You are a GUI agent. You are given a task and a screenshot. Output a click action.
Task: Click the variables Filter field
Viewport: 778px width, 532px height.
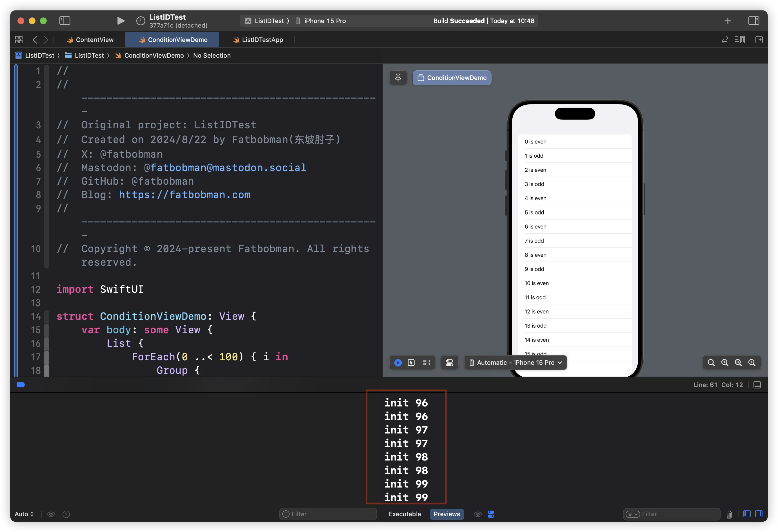(328, 514)
